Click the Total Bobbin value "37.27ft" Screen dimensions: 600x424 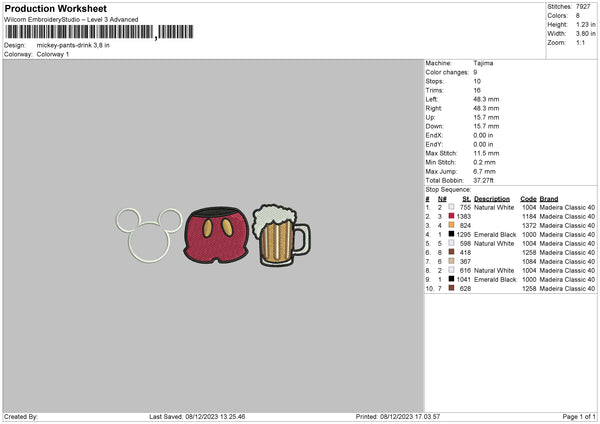coord(483,180)
